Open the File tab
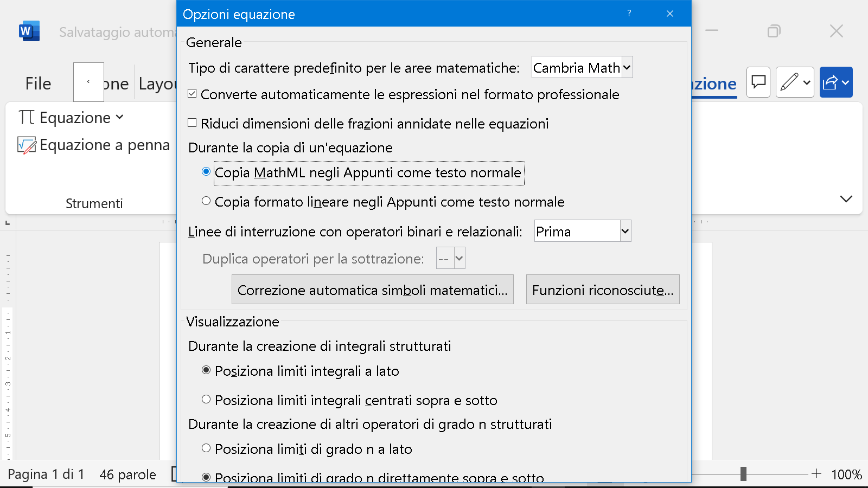Viewport: 868px width, 488px height. click(38, 84)
